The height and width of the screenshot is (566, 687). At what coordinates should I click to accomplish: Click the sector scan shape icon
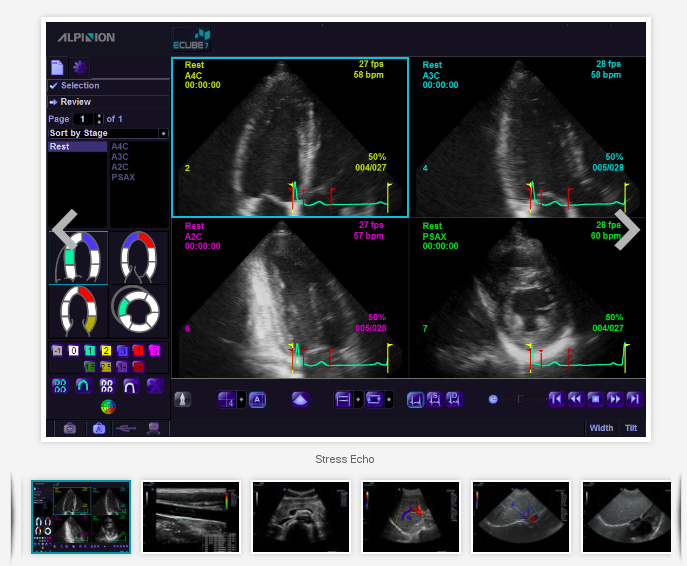[300, 400]
